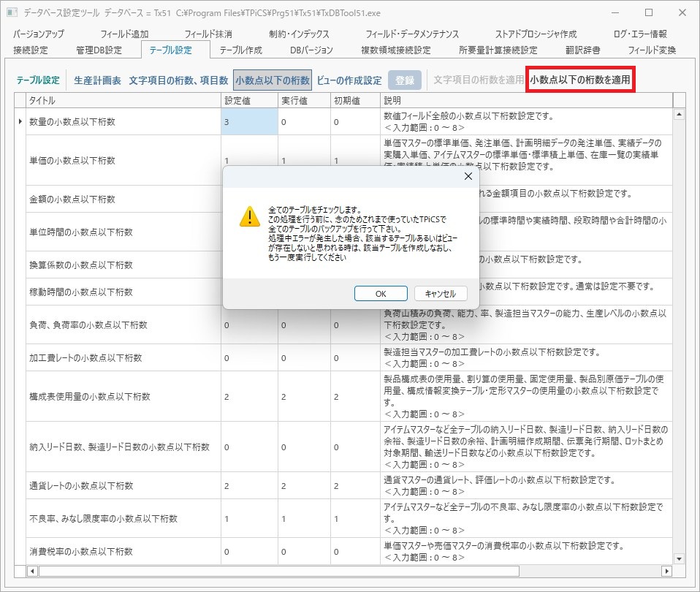Click ビューの作成設定 toolbar item
Image resolution: width=700 pixels, height=592 pixels.
coord(349,80)
